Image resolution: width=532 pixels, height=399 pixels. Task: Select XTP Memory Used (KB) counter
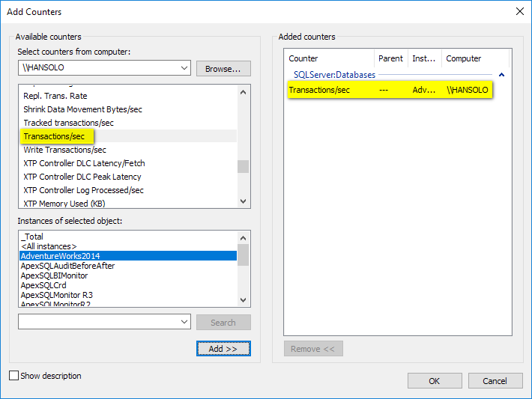tap(64, 204)
